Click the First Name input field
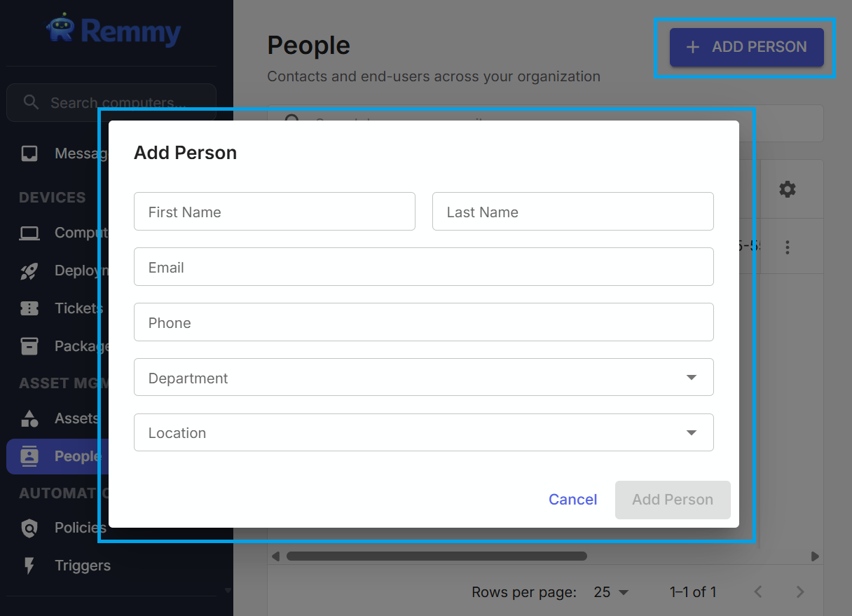 tap(274, 211)
